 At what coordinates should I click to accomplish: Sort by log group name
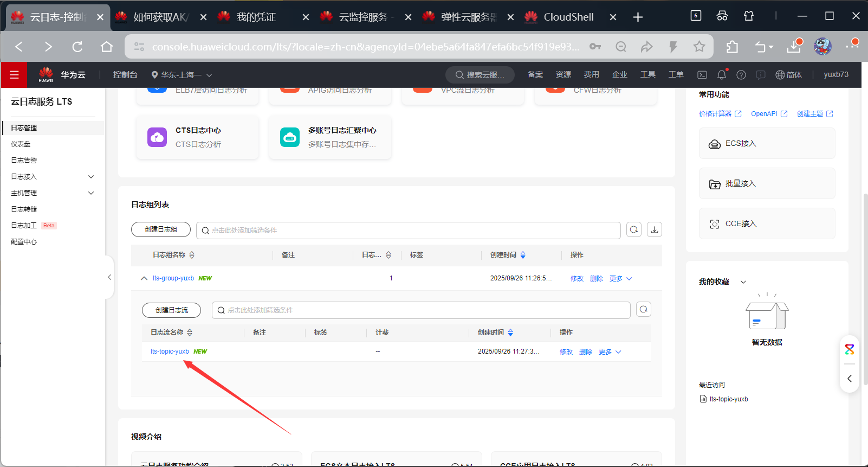[192, 255]
